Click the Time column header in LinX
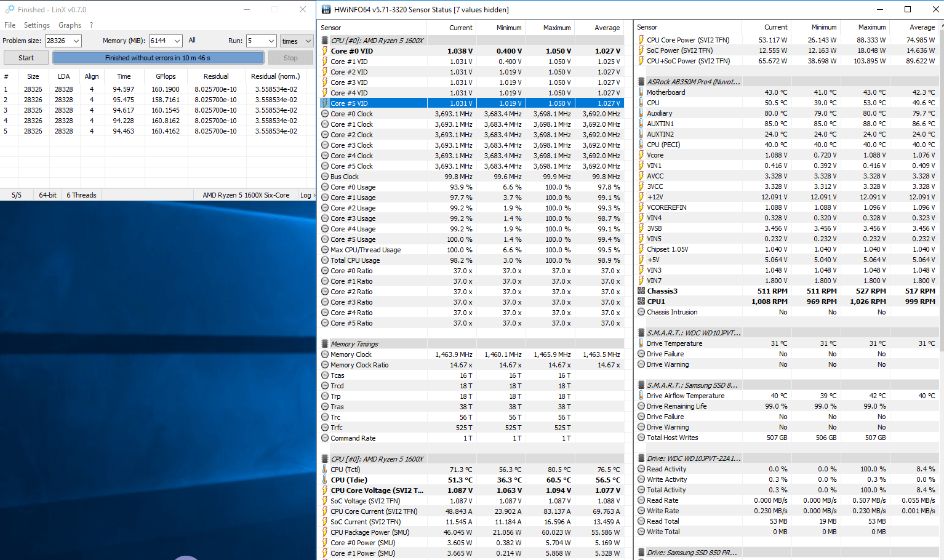Image resolution: width=944 pixels, height=560 pixels. [124, 76]
